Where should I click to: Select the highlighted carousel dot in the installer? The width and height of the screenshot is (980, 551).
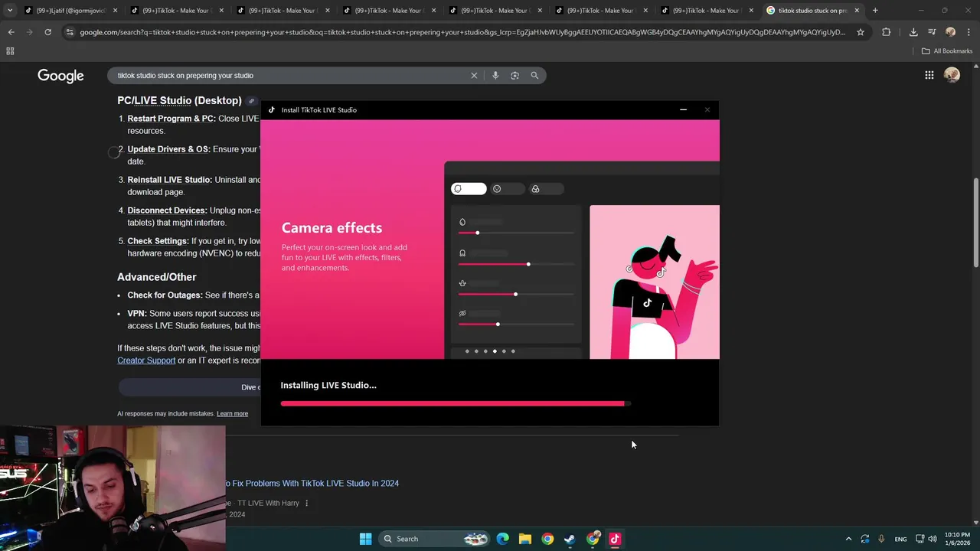495,351
